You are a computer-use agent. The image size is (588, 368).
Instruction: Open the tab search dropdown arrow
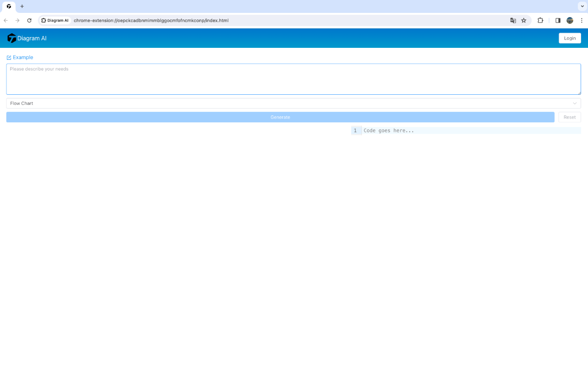click(582, 6)
